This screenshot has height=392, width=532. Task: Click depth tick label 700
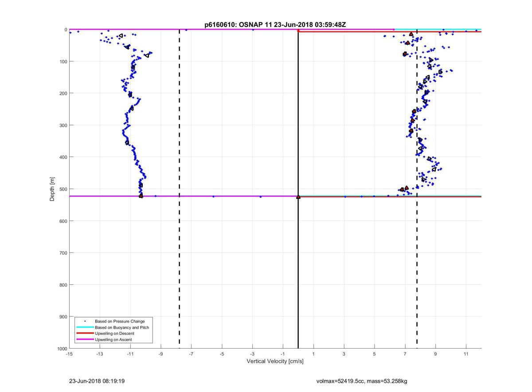click(x=63, y=252)
